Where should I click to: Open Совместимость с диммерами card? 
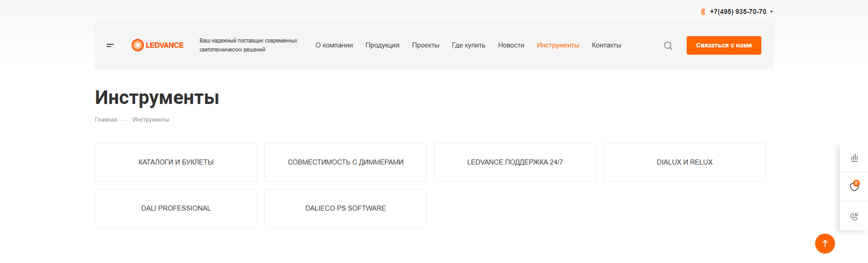[x=345, y=162]
